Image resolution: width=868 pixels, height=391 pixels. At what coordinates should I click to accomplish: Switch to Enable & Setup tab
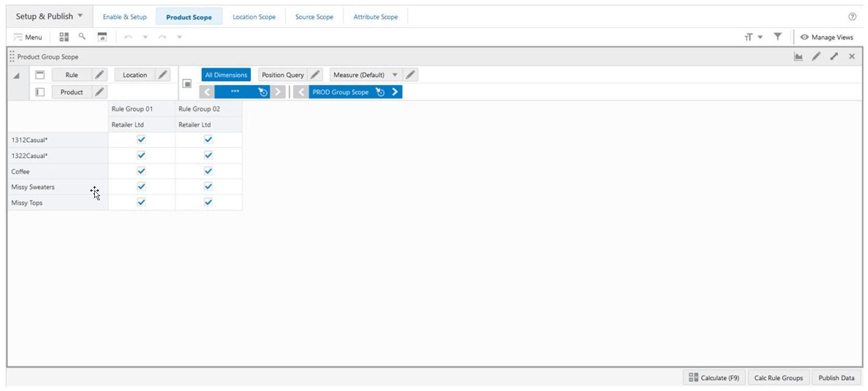[125, 17]
